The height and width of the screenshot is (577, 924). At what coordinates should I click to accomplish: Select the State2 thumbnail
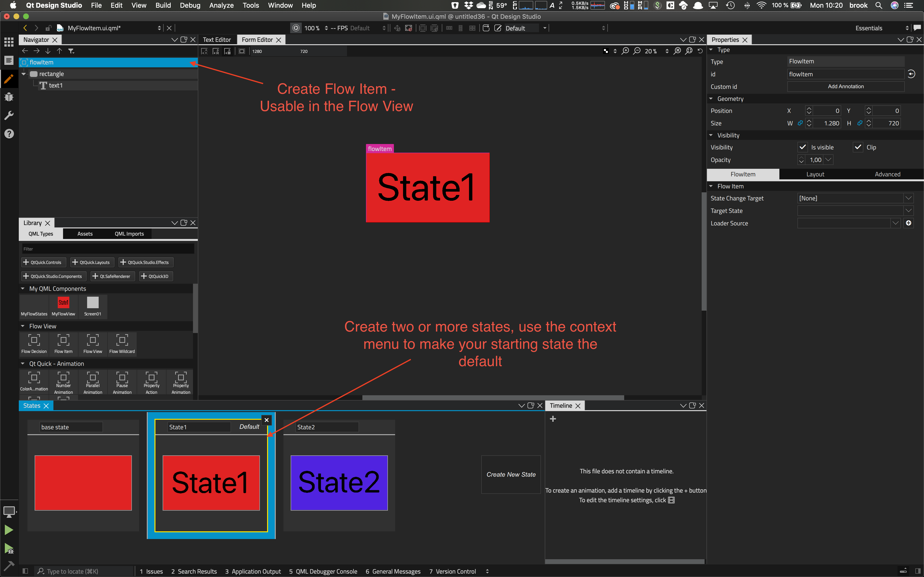coord(339,483)
